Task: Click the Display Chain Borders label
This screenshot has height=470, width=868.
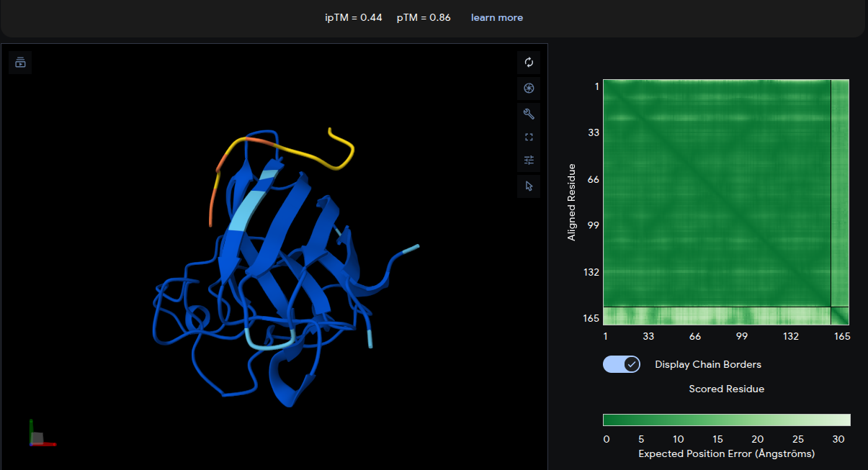Action: click(708, 364)
